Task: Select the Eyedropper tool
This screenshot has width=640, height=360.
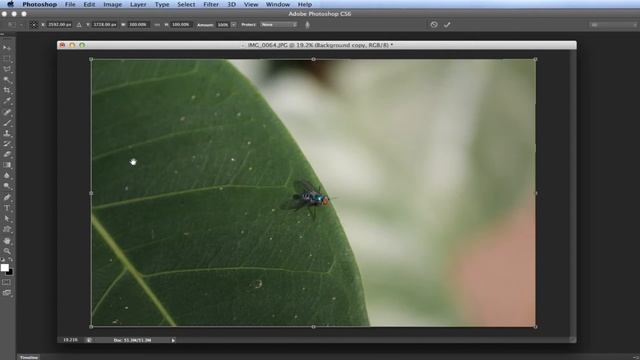Action: [x=7, y=101]
